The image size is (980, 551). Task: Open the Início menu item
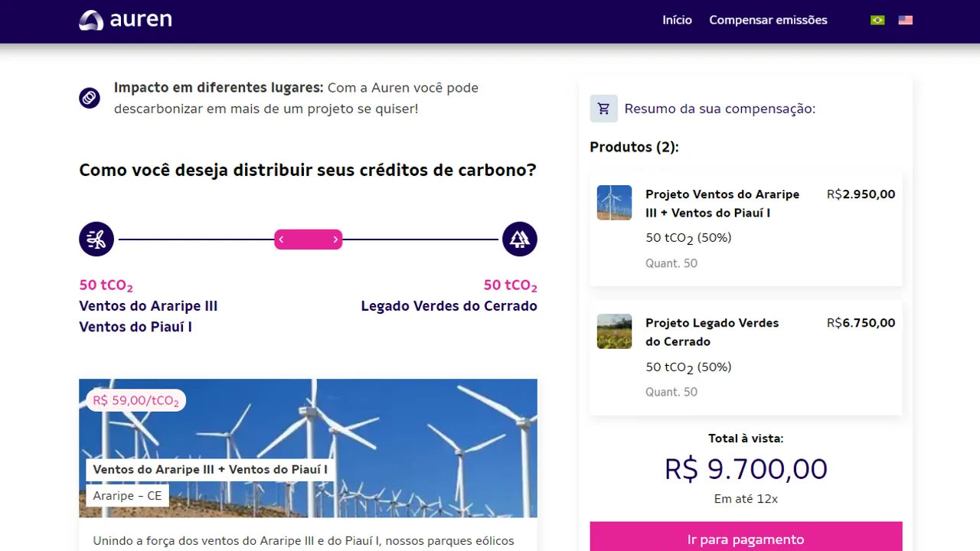coord(677,21)
